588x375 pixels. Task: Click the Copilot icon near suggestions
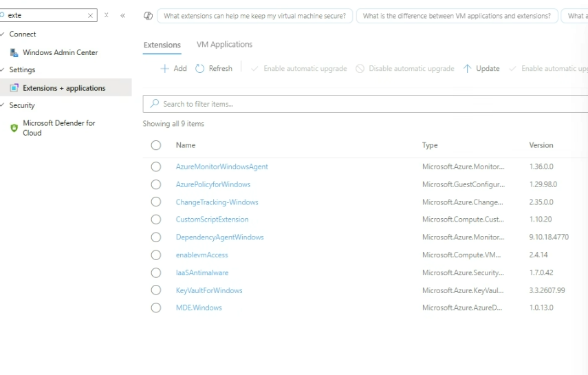pyautogui.click(x=148, y=16)
